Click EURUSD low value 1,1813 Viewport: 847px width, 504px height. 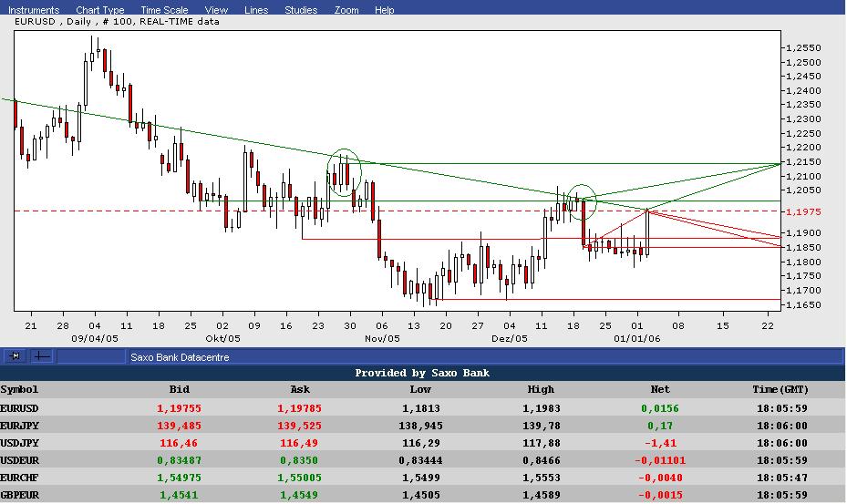[x=421, y=408]
